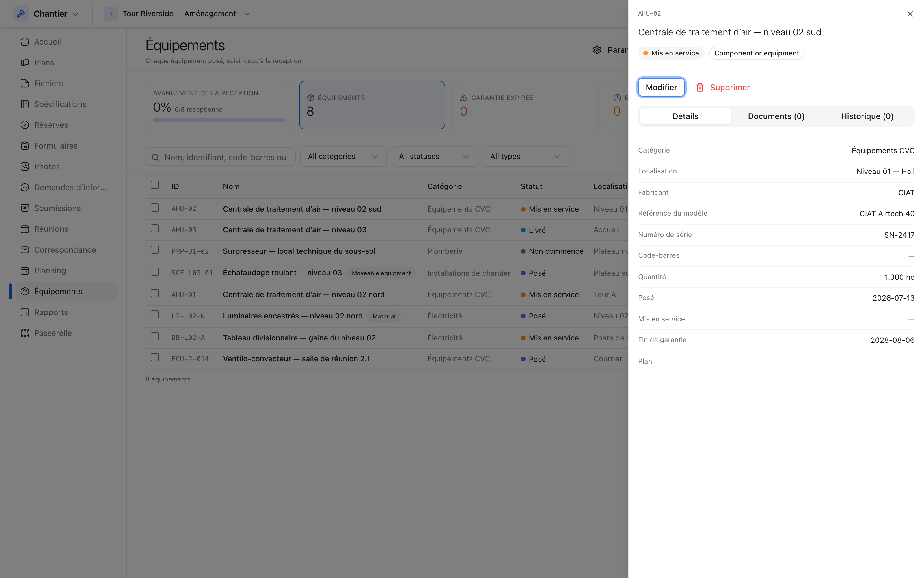Open the Accueil home icon in sidebar
Screen dimensions: 924x578
click(x=25, y=42)
